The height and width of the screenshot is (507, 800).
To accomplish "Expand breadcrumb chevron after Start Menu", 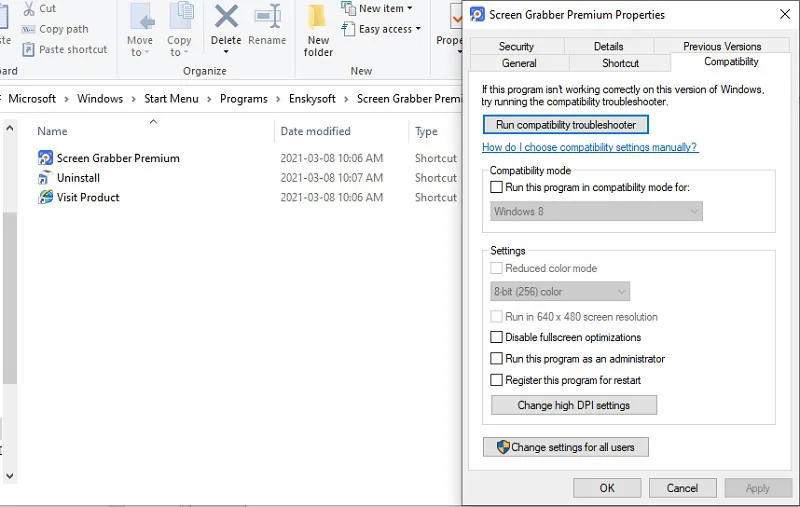I will click(209, 99).
